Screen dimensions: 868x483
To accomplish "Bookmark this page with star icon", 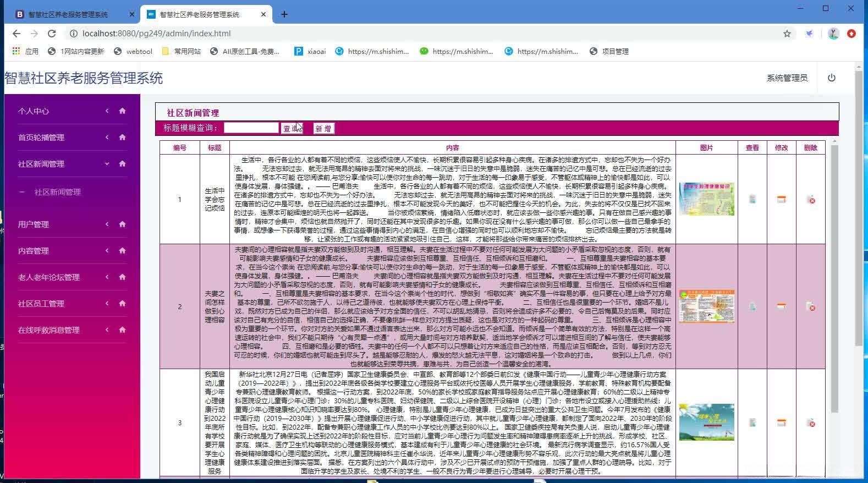I will tap(787, 34).
